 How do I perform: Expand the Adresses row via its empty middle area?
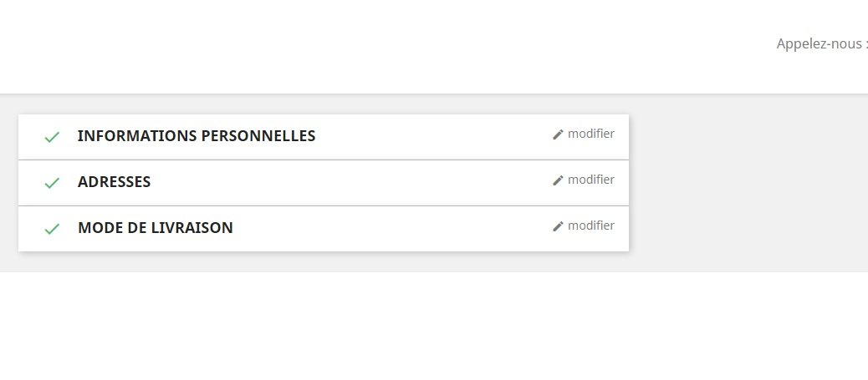pos(351,182)
